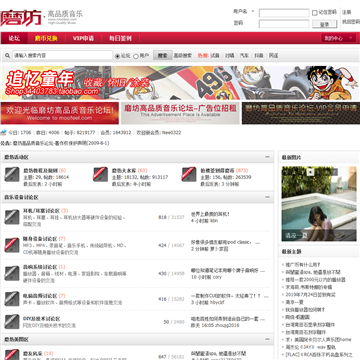Collapse the 磨坊活动区 section
This screenshot has width=360, height=360.
click(267, 157)
